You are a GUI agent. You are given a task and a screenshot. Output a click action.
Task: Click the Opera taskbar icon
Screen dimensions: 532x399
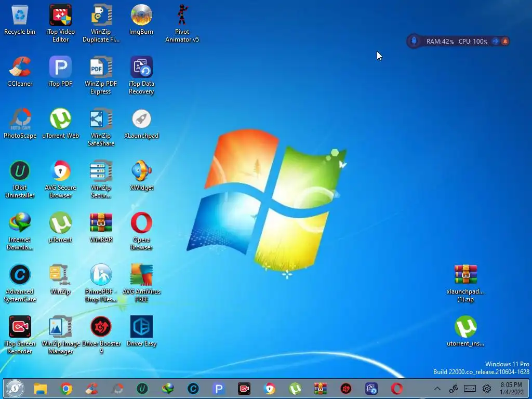pyautogui.click(x=396, y=389)
